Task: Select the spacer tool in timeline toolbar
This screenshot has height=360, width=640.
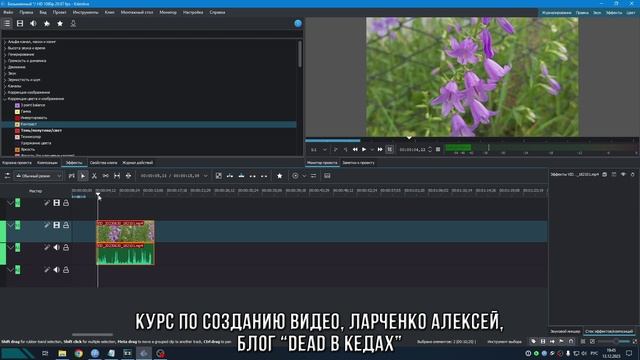Action: point(106,176)
